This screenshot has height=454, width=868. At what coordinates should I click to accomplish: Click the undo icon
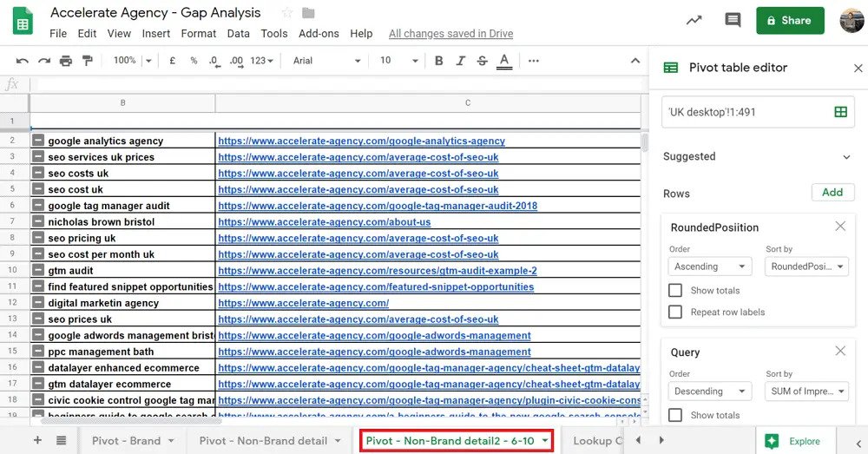[x=23, y=61]
